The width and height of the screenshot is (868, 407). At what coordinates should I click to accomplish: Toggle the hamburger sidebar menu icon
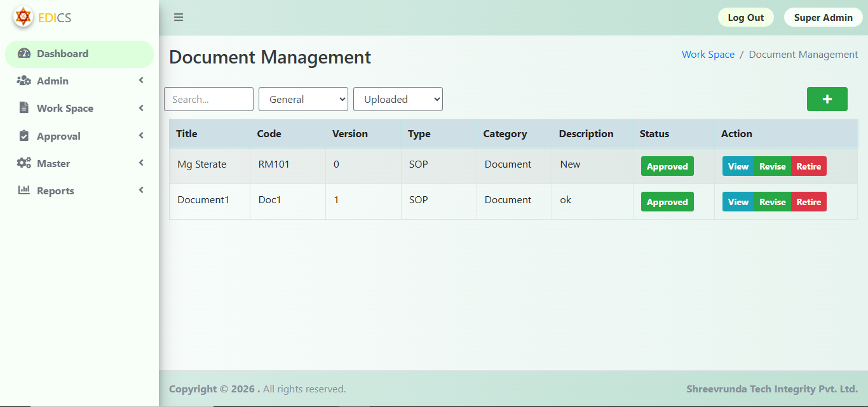[179, 17]
